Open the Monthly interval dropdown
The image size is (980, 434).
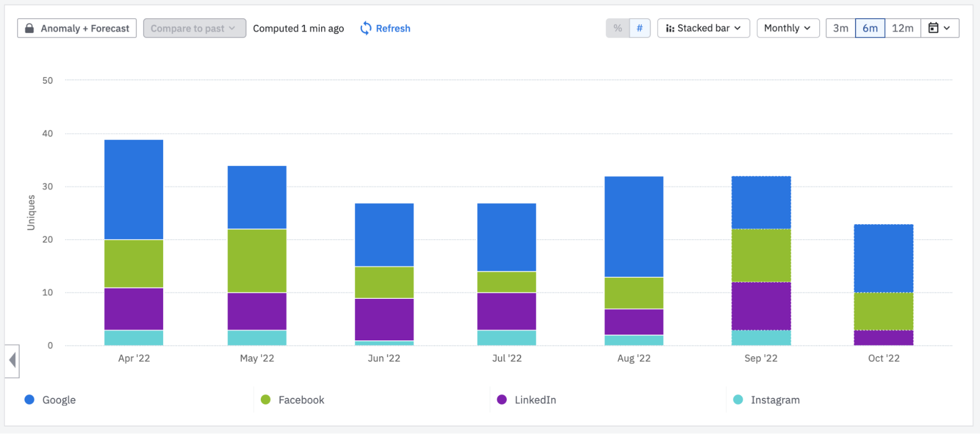pyautogui.click(x=788, y=28)
